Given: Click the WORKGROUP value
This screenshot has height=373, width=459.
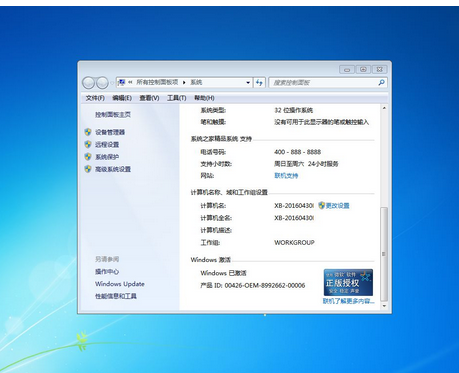Looking at the screenshot, I should (294, 243).
